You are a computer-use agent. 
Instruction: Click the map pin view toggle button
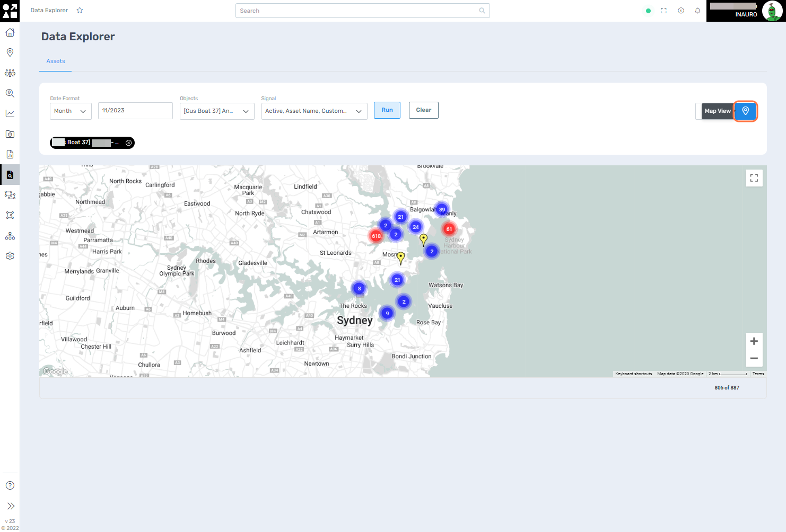745,111
